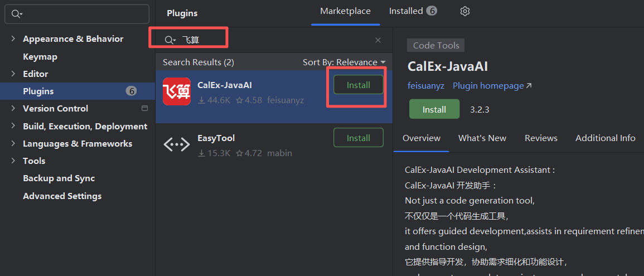Expand the Tools settings section
This screenshot has width=644, height=276.
pyautogui.click(x=13, y=161)
